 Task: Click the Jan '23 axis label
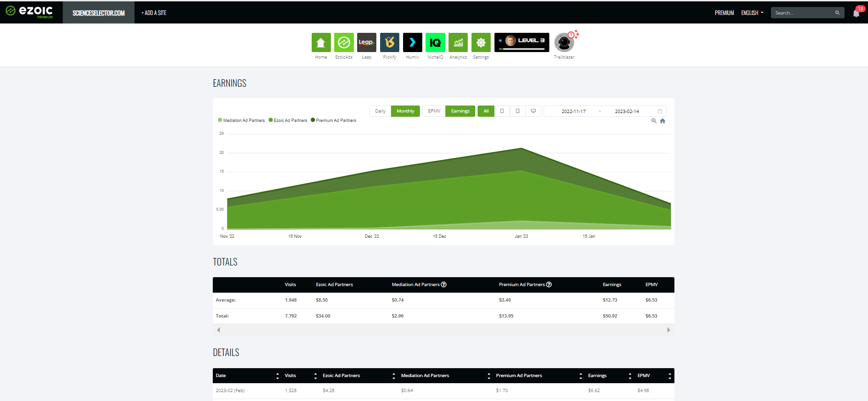click(x=521, y=236)
